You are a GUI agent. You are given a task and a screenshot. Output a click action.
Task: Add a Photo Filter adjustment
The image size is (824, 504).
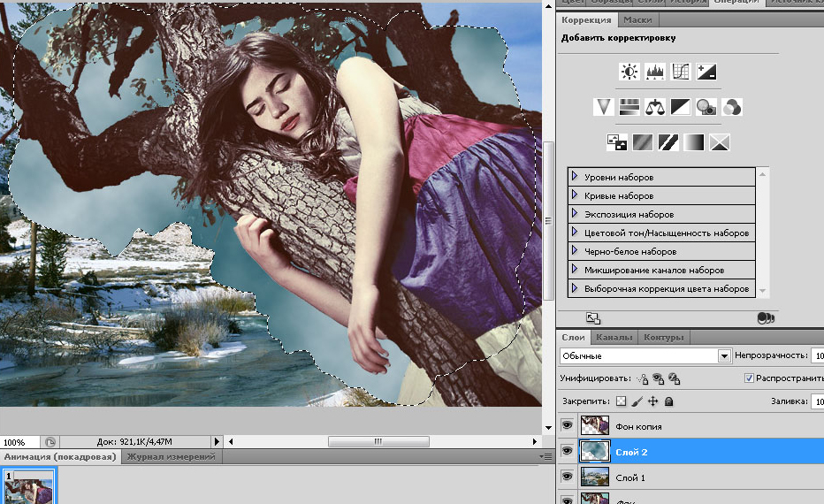(706, 107)
